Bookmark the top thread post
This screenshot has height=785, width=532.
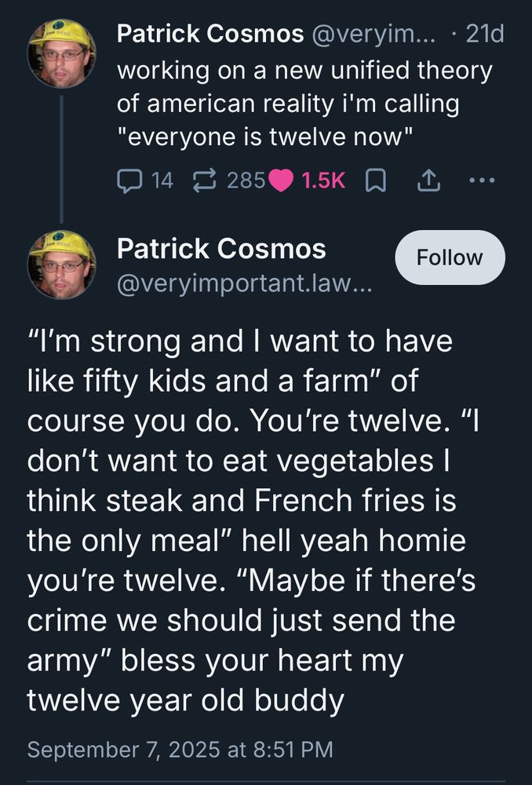tap(377, 181)
